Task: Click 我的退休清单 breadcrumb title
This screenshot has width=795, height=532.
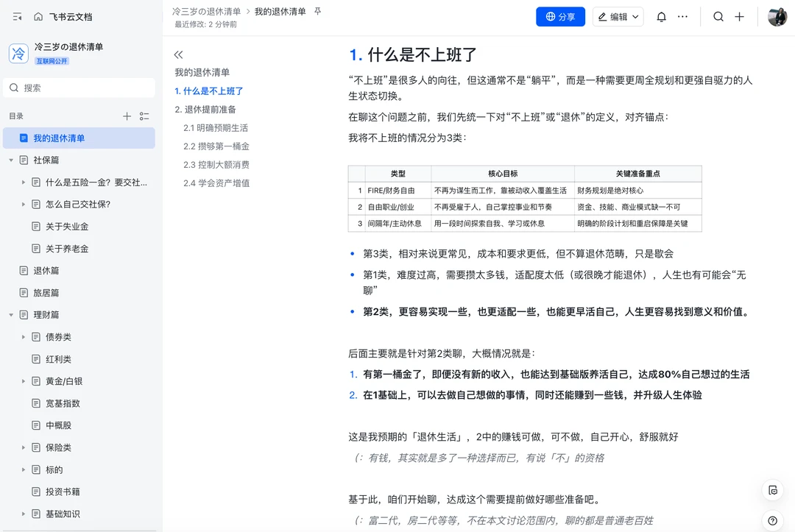Action: click(280, 11)
